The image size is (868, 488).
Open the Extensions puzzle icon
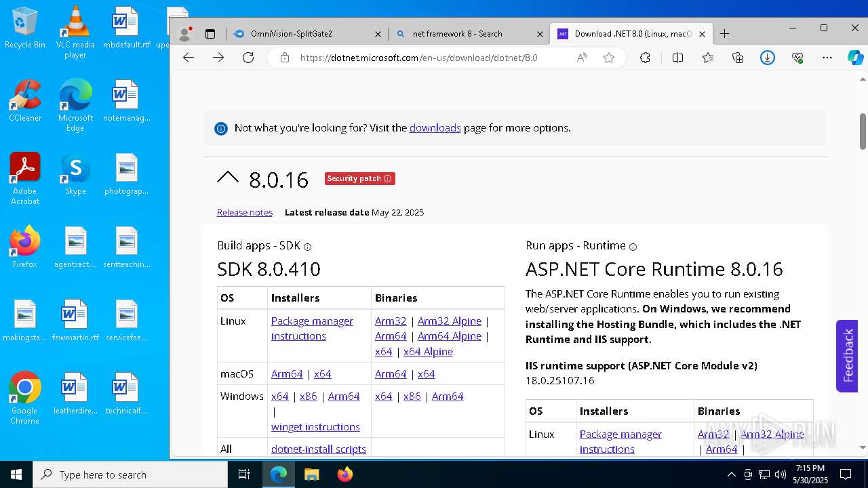(645, 58)
